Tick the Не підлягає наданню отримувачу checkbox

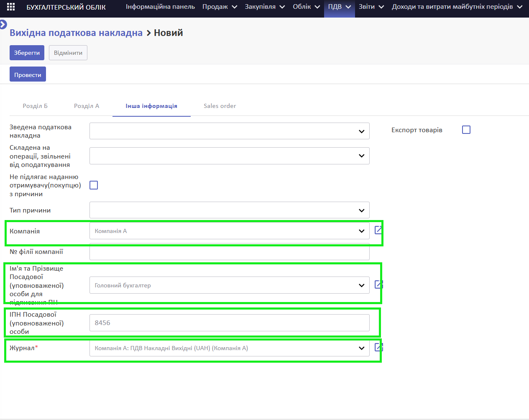94,185
